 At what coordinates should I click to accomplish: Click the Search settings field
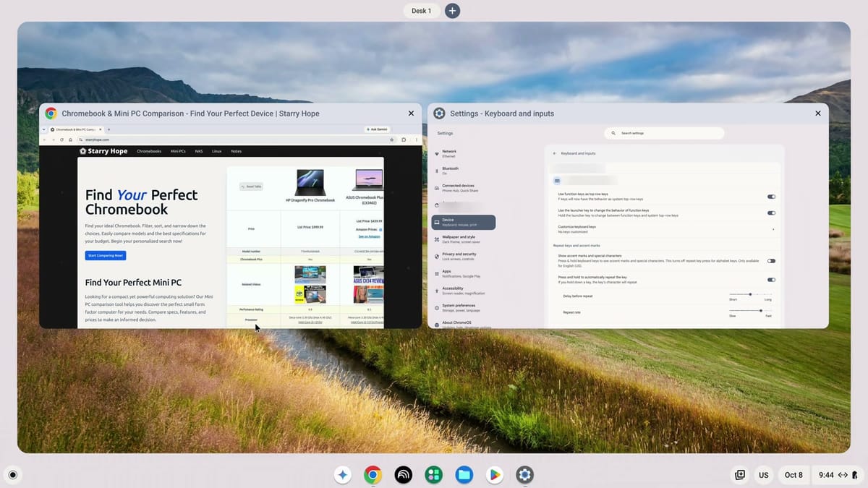click(664, 133)
